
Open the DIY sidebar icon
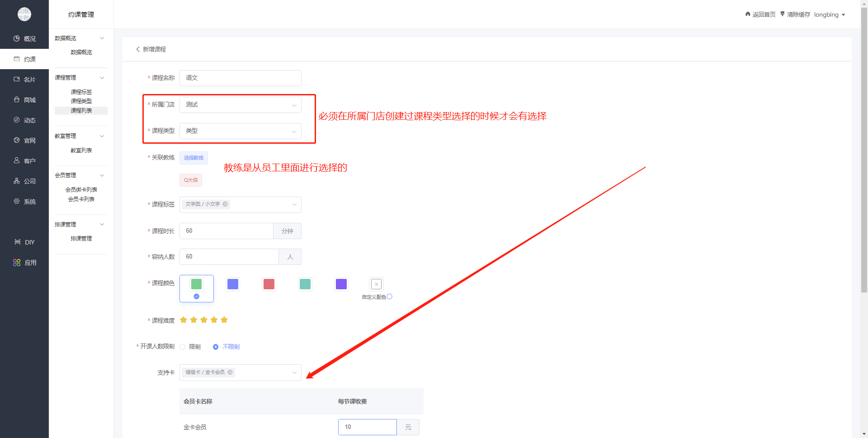point(17,242)
